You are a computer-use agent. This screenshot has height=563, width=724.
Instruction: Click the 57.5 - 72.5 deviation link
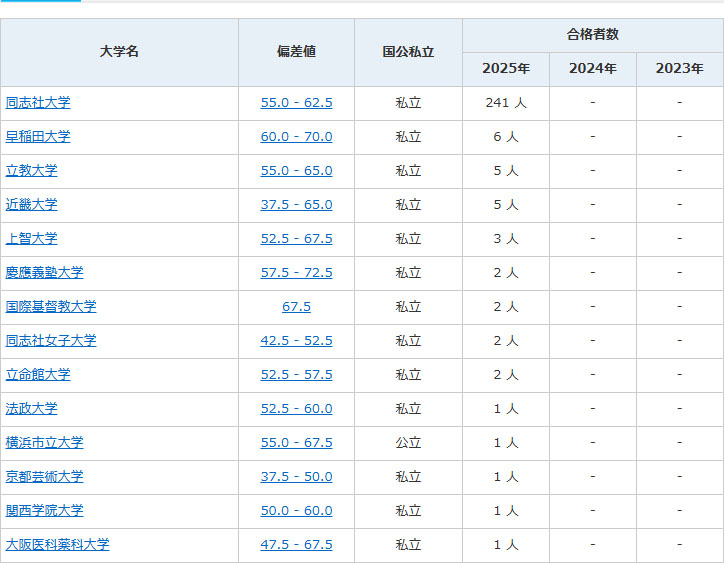coord(296,273)
